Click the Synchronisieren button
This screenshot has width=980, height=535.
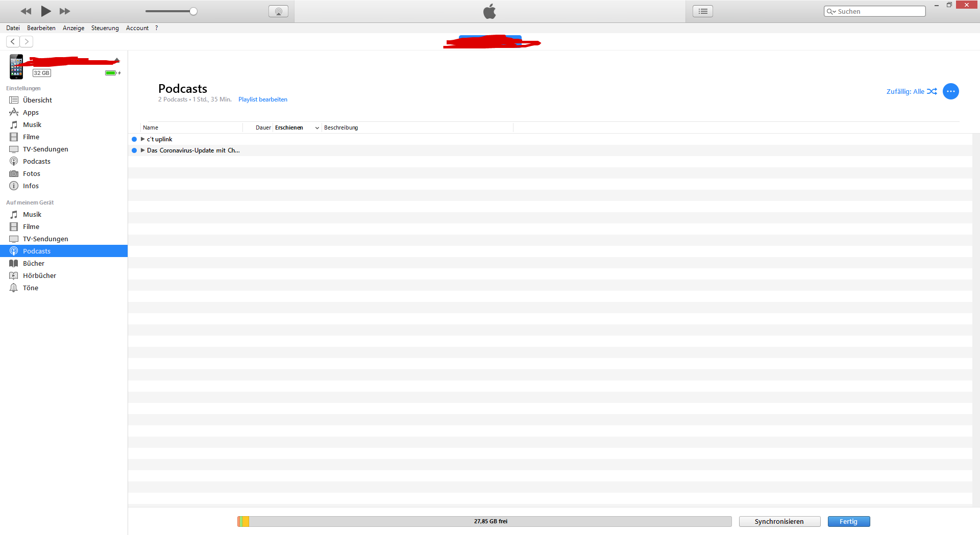coord(779,521)
